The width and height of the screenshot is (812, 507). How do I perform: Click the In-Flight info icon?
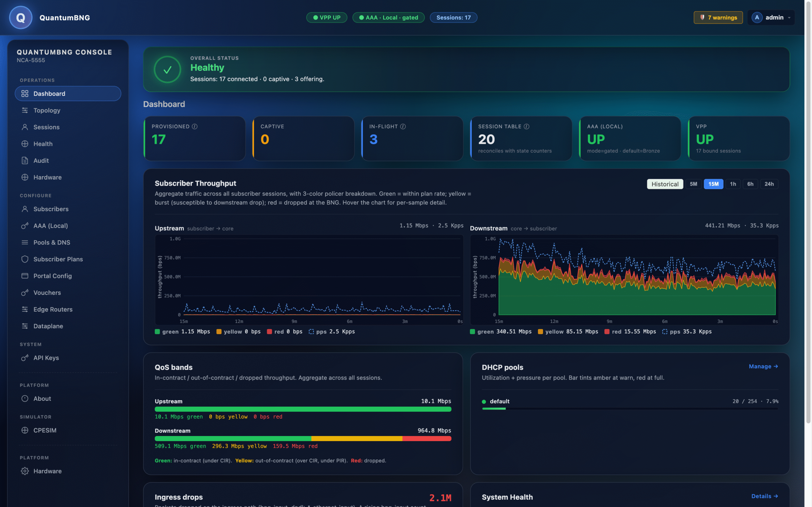(x=403, y=126)
